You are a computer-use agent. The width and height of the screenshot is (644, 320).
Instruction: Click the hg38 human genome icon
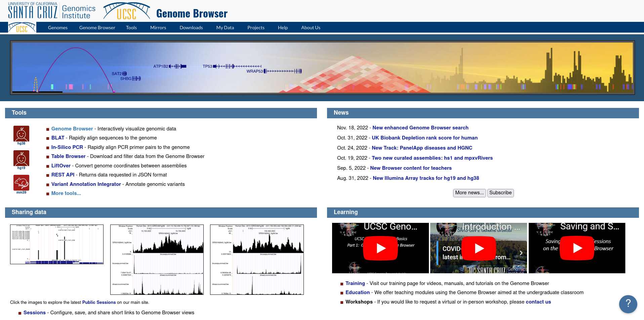[x=21, y=134]
